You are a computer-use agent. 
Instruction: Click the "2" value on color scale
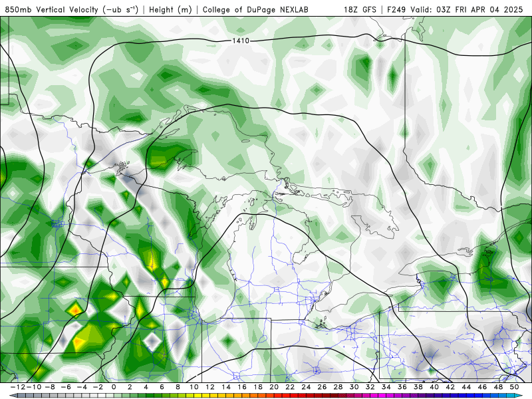pos(130,387)
